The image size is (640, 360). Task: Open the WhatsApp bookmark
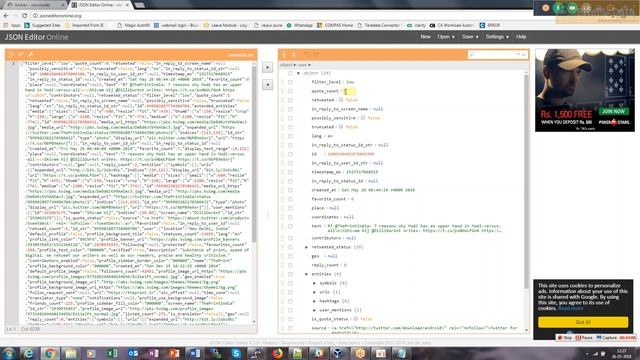coord(300,25)
